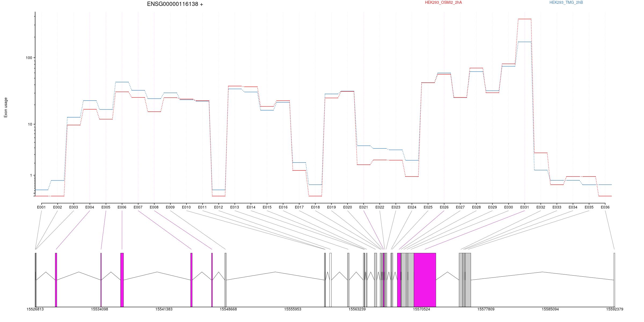Select exon label E023
Image resolution: width=644 pixels, height=322 pixels.
[396, 207]
